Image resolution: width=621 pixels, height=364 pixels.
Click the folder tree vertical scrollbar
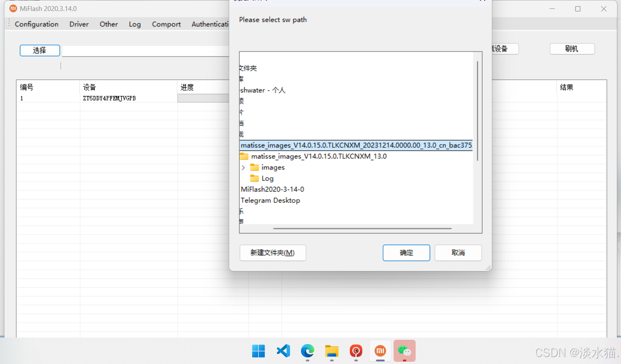tap(477, 111)
